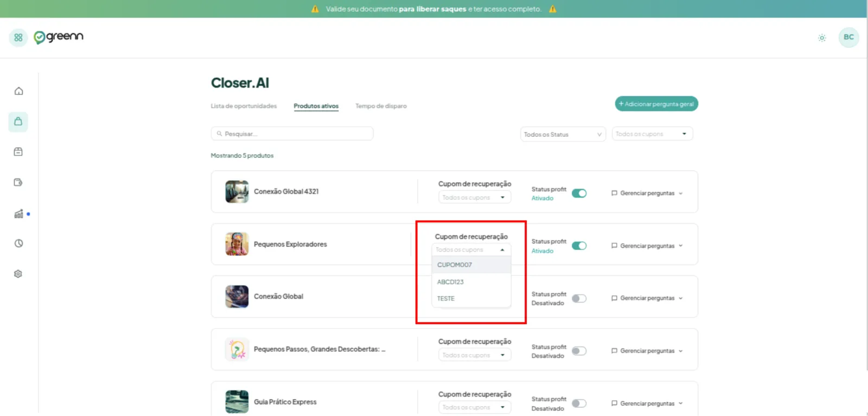Viewport: 868px width, 416px height.
Task: Collapse coupon dropdown for Pequenos Exploradores
Action: (x=471, y=250)
